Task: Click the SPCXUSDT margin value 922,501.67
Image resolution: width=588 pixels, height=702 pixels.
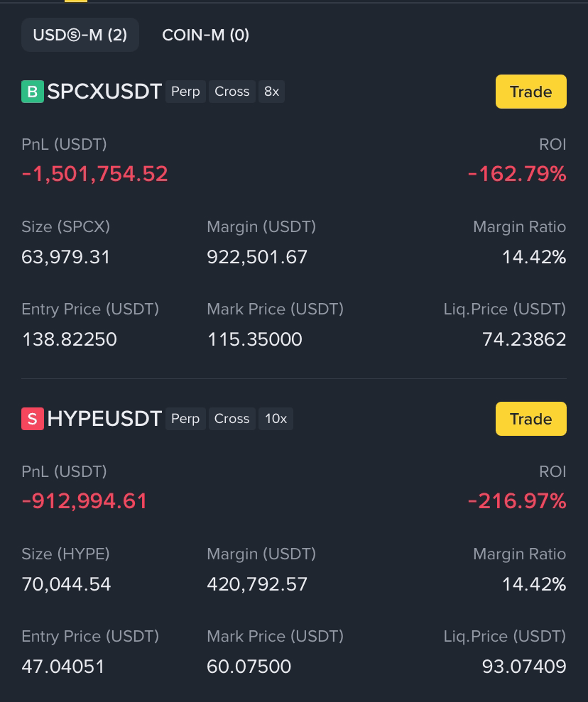Action: 257,257
